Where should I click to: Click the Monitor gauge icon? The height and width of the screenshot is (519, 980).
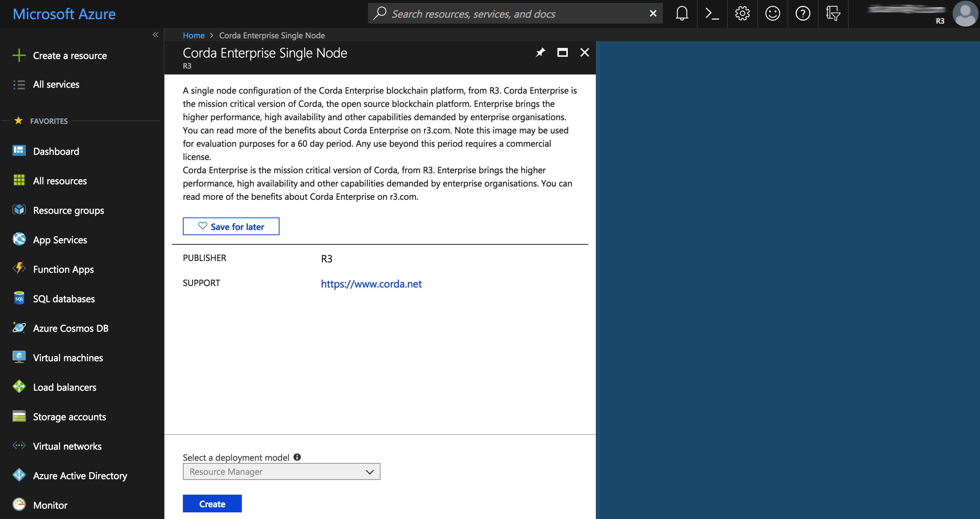[19, 505]
